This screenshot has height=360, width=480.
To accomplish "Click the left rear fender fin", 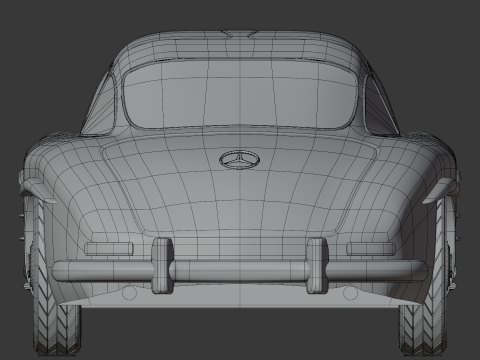I will 39,190.
